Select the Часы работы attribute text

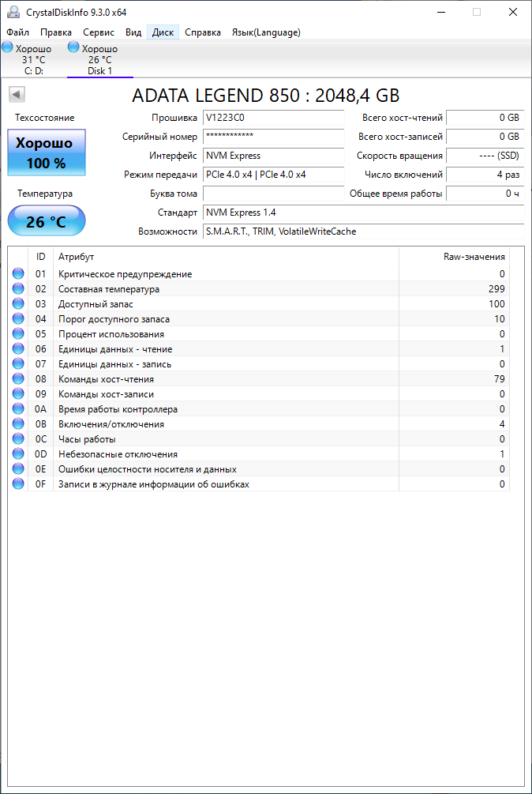87,439
